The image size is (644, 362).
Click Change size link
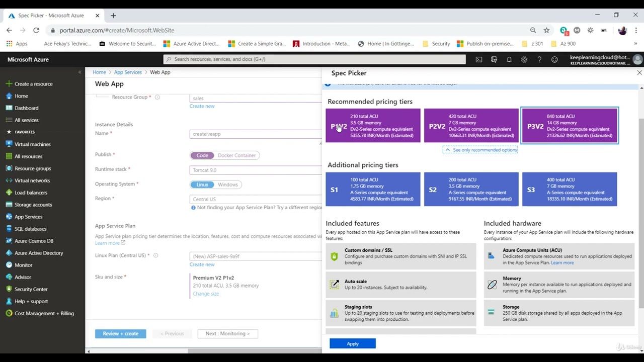click(x=206, y=294)
